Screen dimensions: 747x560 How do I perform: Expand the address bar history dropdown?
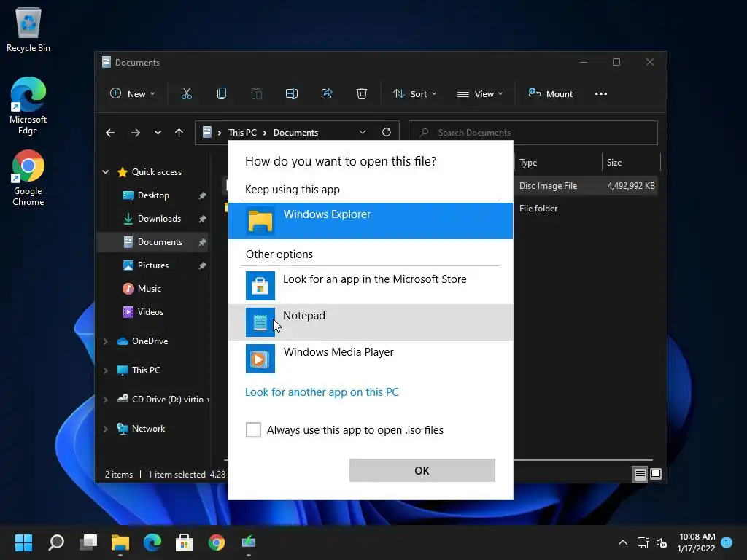363,133
